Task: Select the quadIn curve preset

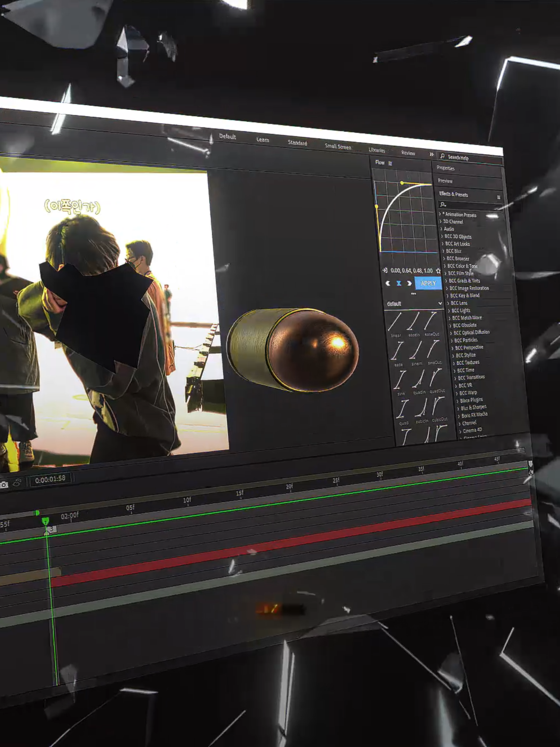Action: pyautogui.click(x=419, y=381)
